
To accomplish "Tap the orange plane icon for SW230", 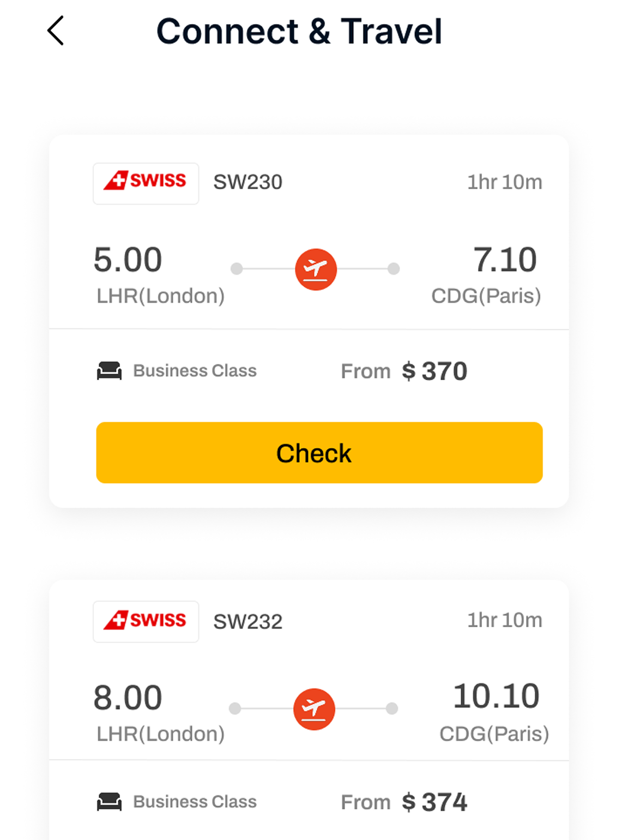I will pos(316,269).
